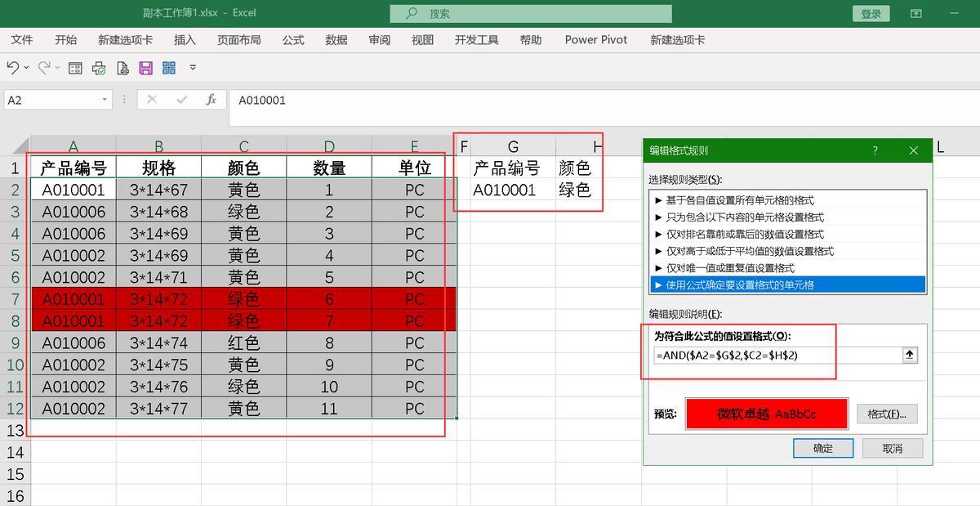
Task: Open the 公式 ribbon tab
Action: (293, 40)
